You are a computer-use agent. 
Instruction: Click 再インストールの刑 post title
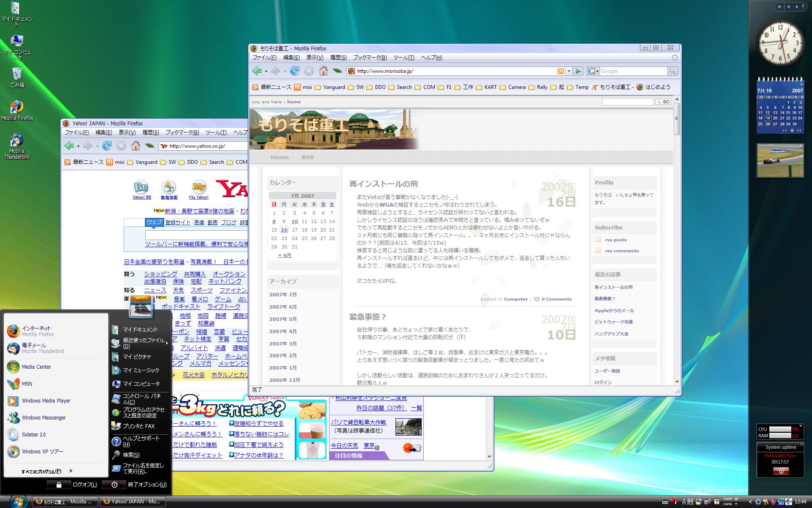click(x=383, y=184)
